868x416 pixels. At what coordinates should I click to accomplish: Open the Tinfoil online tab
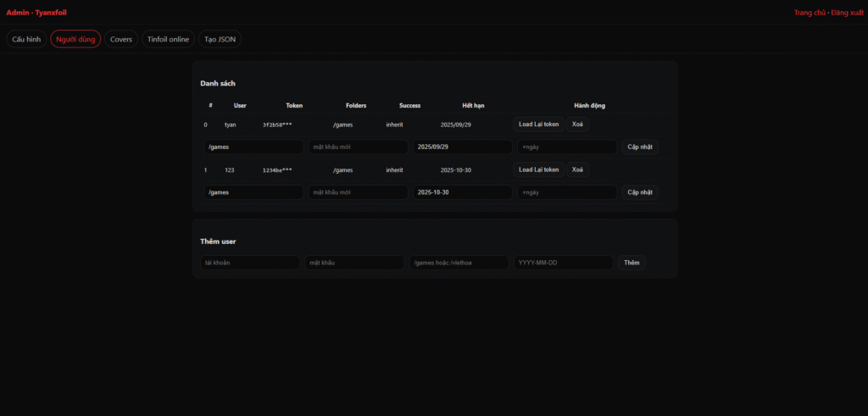168,39
